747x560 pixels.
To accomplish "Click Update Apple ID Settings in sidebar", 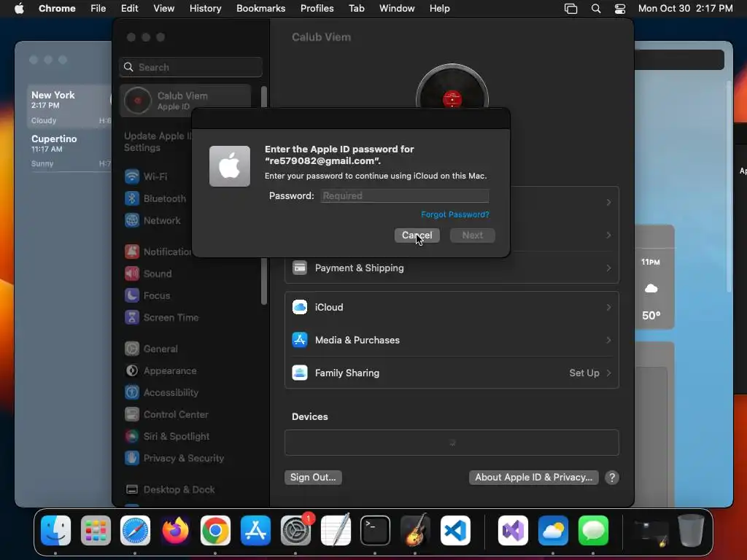I will coord(158,142).
